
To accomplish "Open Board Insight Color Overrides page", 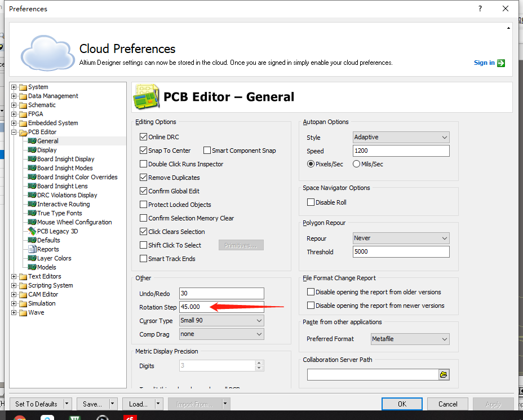I will point(77,177).
